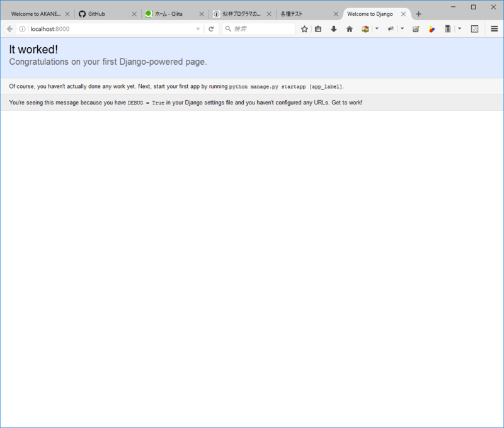The image size is (504, 428).
Task: Close the 各種テスト tab
Action: [x=336, y=14]
